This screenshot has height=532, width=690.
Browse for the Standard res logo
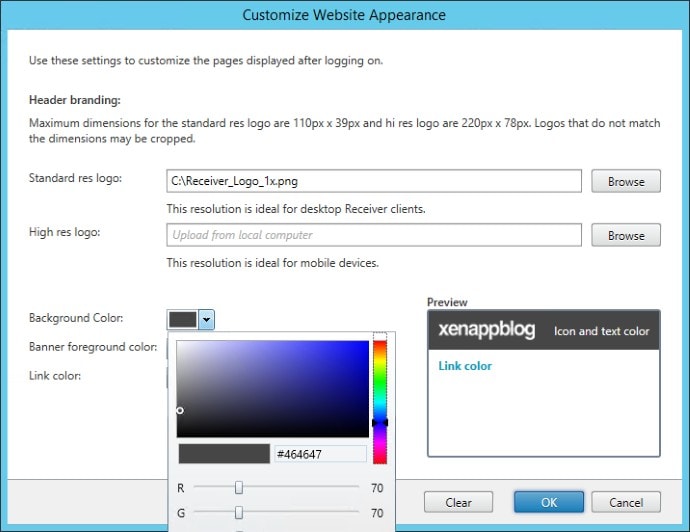[625, 182]
